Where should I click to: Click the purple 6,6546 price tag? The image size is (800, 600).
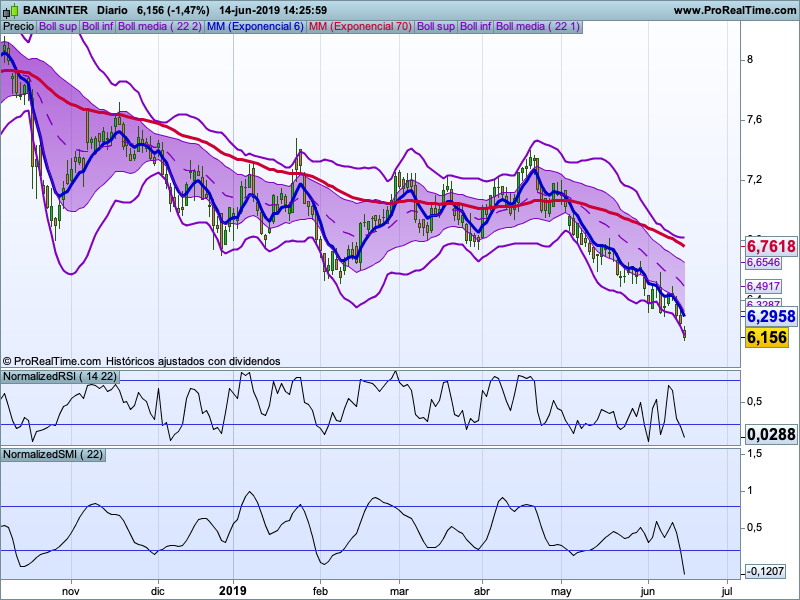tap(763, 262)
